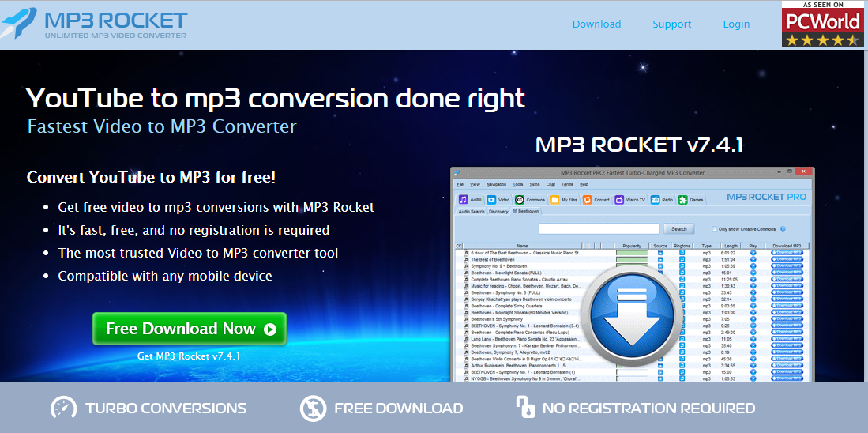This screenshot has height=433, width=868.
Task: Select the orange Convert icon
Action: click(x=588, y=200)
